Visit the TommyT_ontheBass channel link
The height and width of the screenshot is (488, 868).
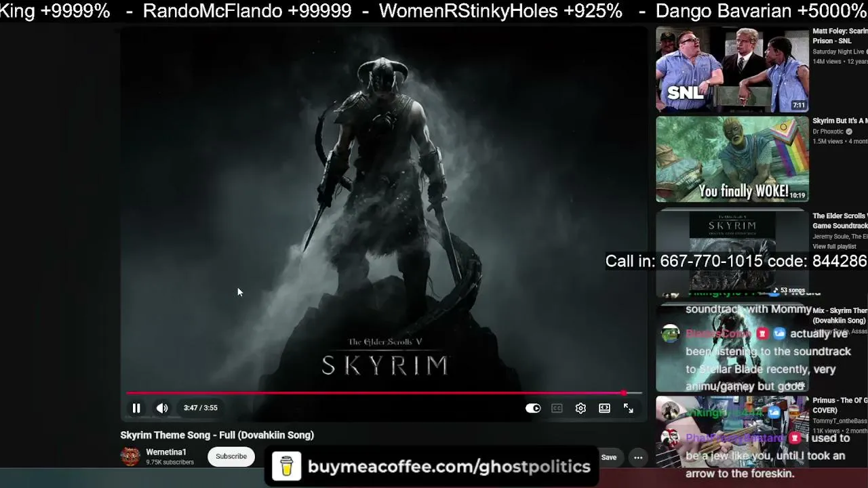click(840, 420)
